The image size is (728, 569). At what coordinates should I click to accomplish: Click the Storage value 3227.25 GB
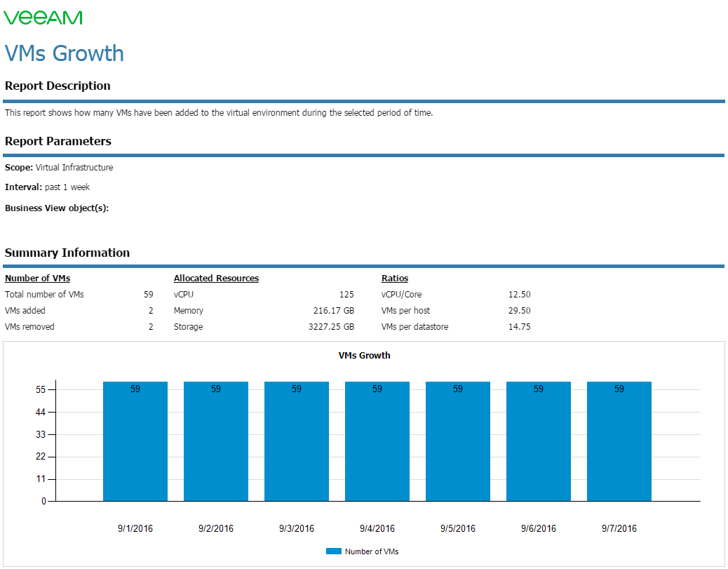coord(332,327)
